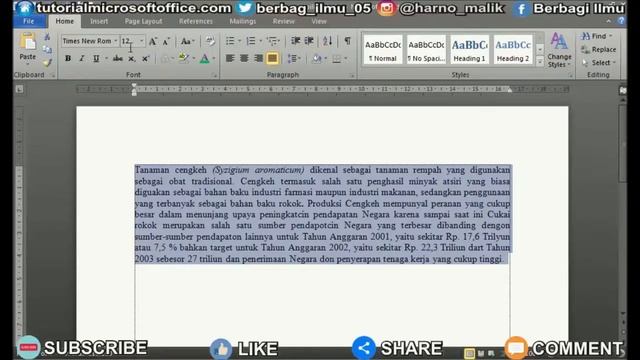Click the text highlight color marker
Image resolution: width=640 pixels, height=360 pixels.
pyautogui.click(x=183, y=59)
